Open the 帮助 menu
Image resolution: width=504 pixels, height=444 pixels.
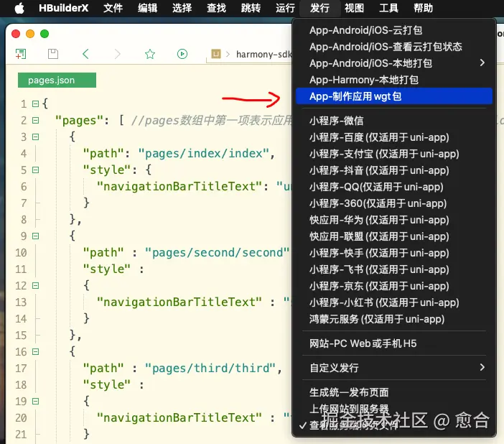[423, 8]
